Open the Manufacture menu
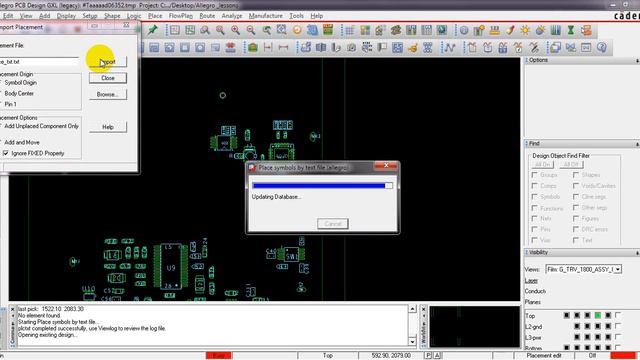This screenshot has width=640, height=360. [266, 16]
